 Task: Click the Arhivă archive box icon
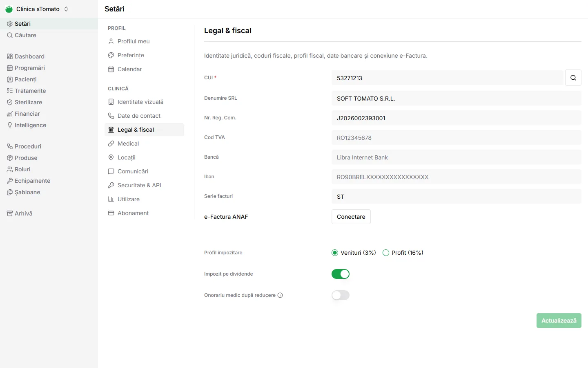[x=10, y=213]
